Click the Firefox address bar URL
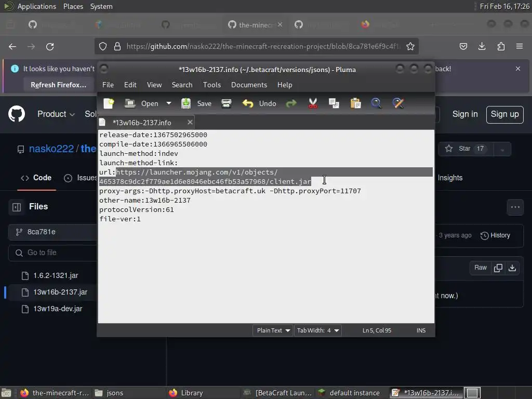 coord(263,46)
